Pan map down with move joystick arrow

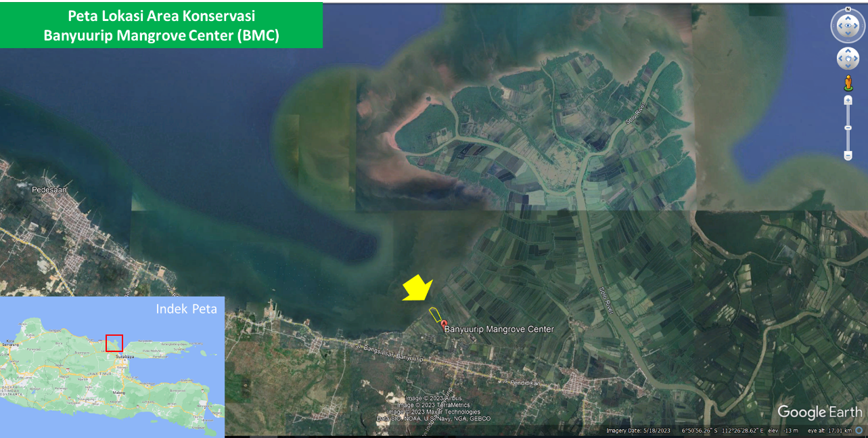click(x=848, y=66)
